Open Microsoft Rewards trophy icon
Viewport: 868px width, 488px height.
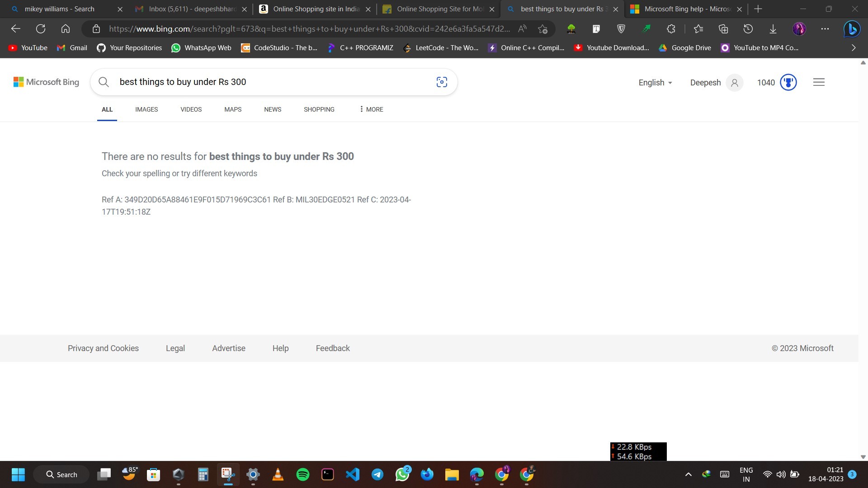tap(788, 82)
